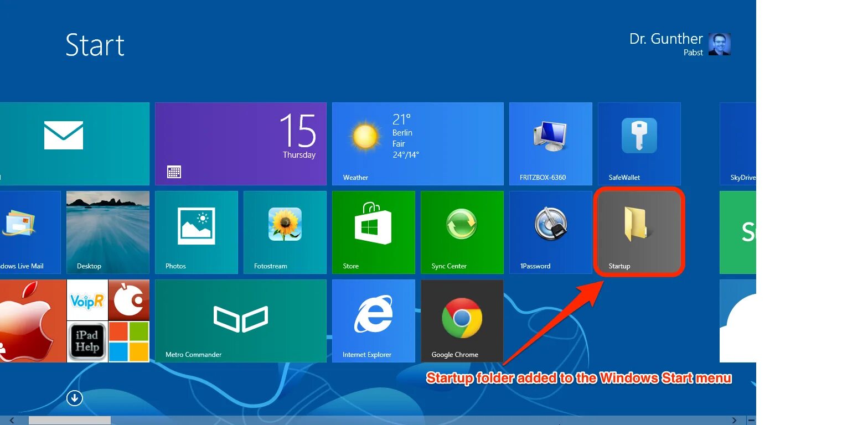The height and width of the screenshot is (425, 868).
Task: Launch the Metro Commander tile
Action: (x=241, y=321)
